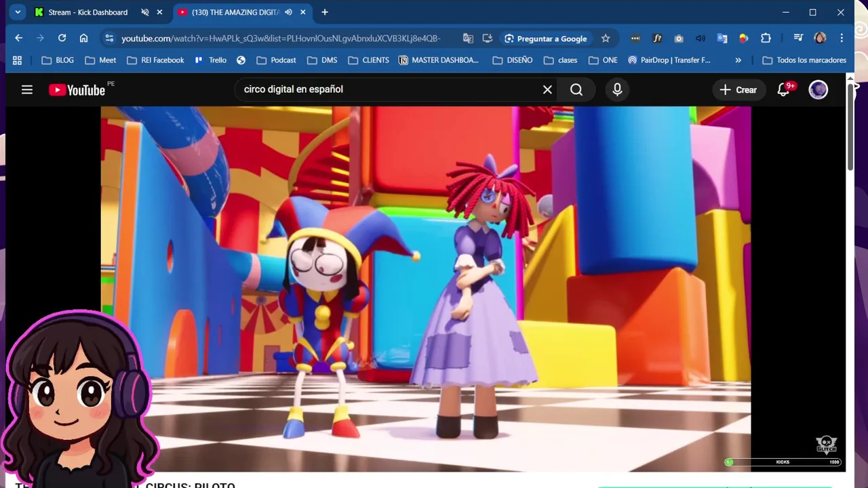Click Preguntar a Google button
This screenshot has width=868, height=488.
tap(545, 39)
